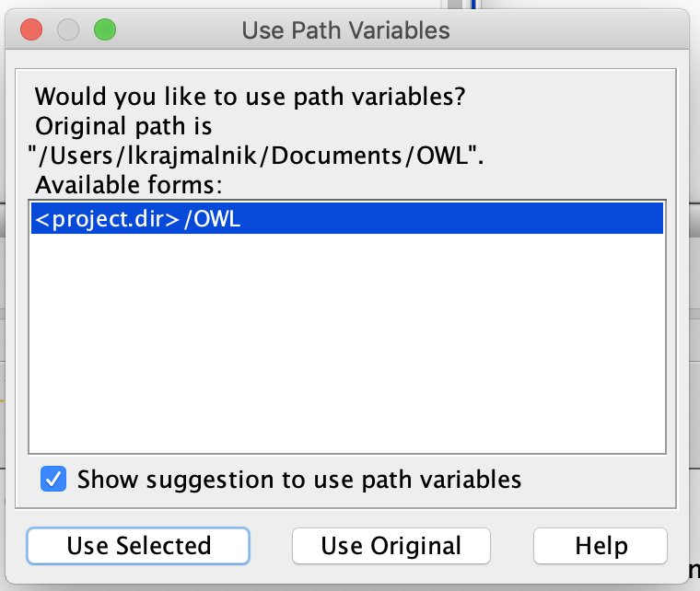Click the Available forms label
The image size is (700, 591).
click(x=129, y=184)
